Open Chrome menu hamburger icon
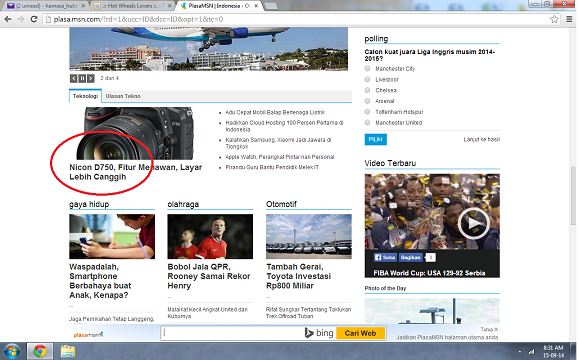 [569, 19]
